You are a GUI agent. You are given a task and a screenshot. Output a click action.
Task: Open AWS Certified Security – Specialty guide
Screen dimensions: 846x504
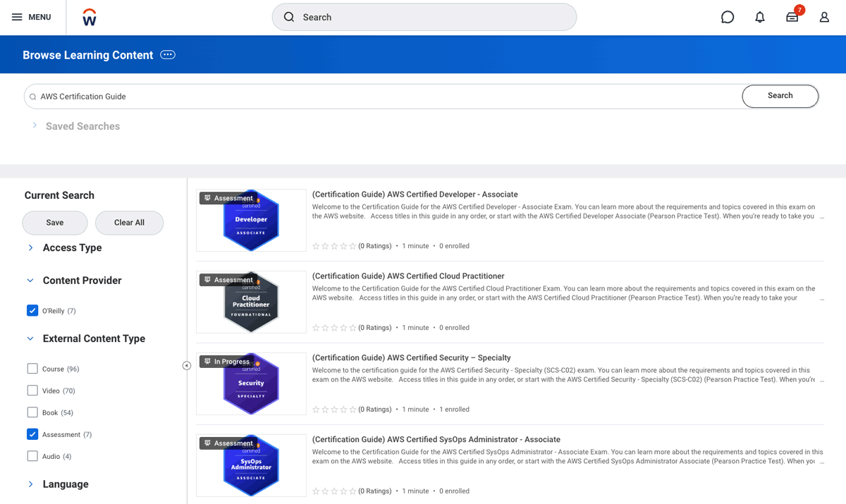(x=412, y=358)
